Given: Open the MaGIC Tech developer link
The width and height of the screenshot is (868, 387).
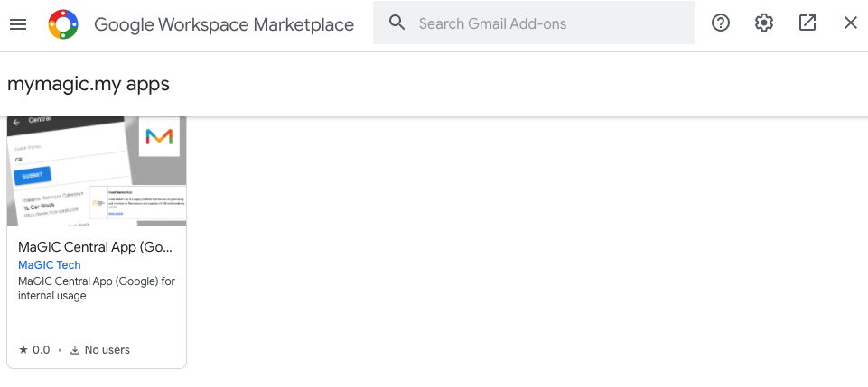Looking at the screenshot, I should [50, 265].
